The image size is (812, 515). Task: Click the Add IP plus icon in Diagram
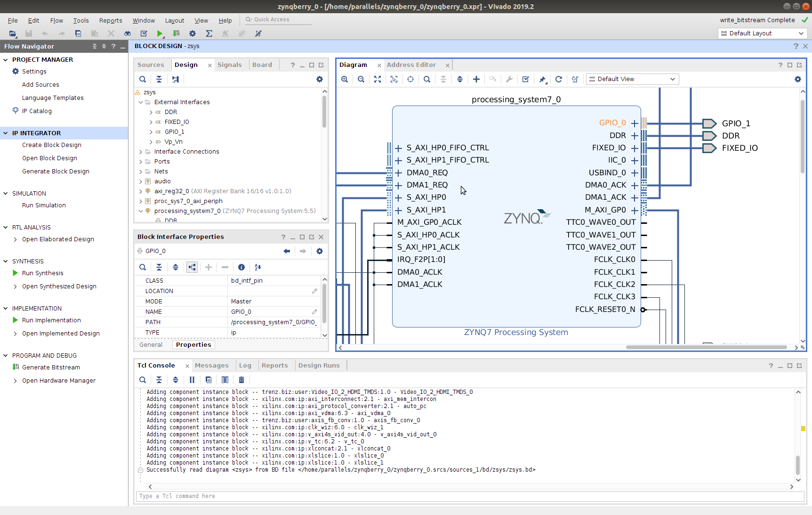(476, 79)
